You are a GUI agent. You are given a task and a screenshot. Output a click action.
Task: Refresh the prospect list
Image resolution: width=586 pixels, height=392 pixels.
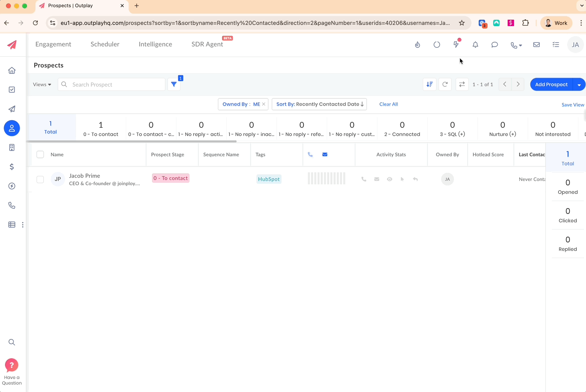click(x=445, y=84)
